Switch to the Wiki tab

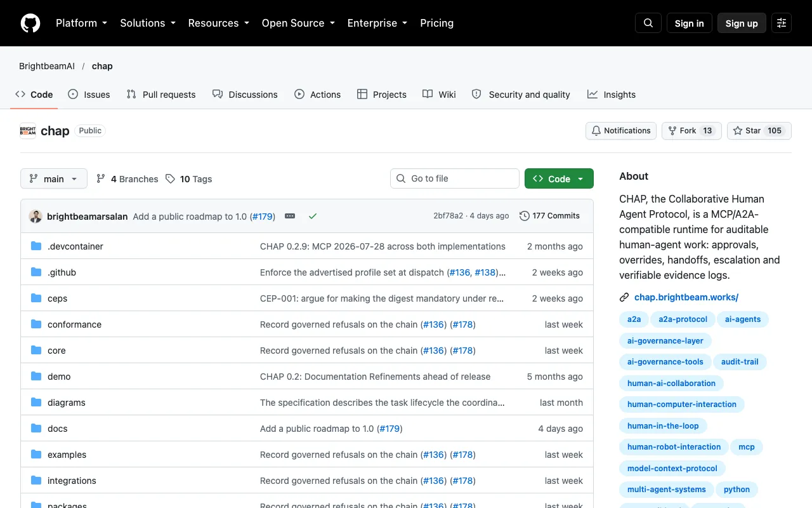coord(439,95)
